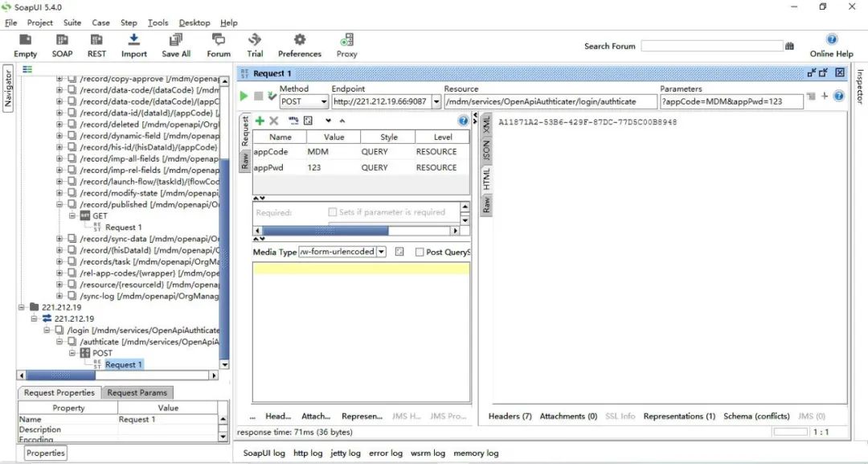Add an assertion to TestCase icon

click(272, 96)
